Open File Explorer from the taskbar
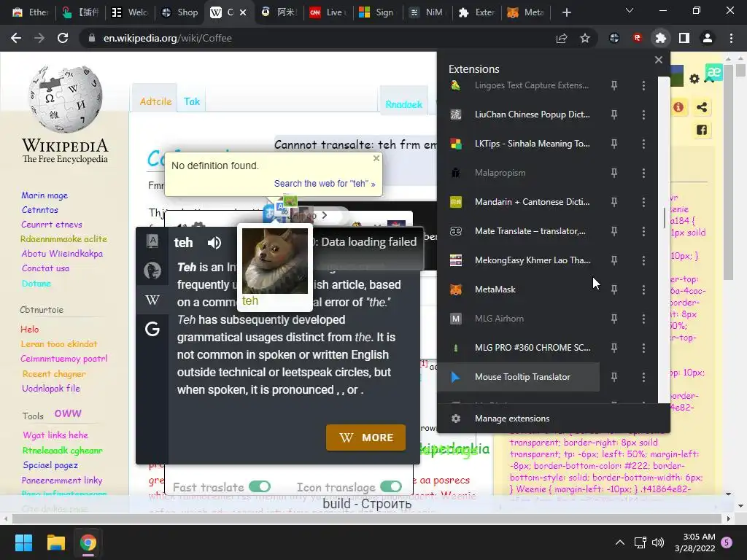This screenshot has height=560, width=747. click(x=55, y=542)
